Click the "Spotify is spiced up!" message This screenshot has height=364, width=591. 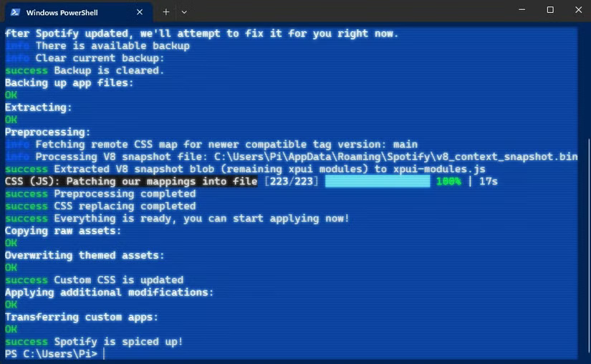coord(118,341)
